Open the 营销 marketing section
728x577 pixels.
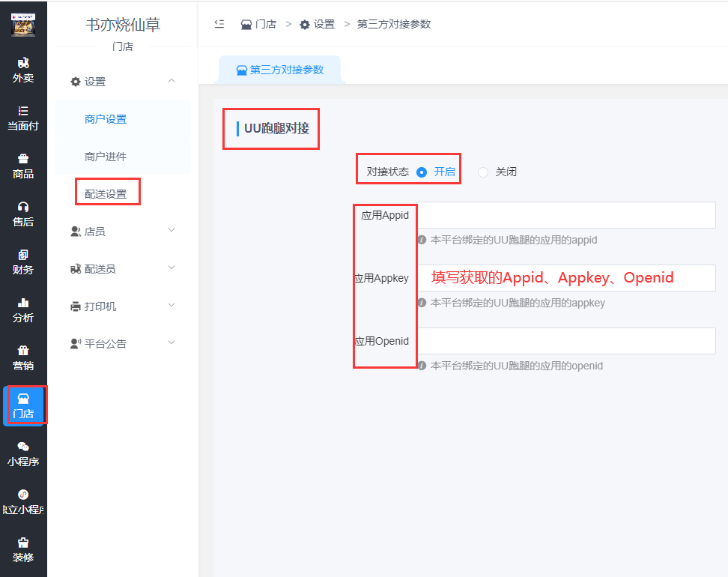(x=23, y=357)
